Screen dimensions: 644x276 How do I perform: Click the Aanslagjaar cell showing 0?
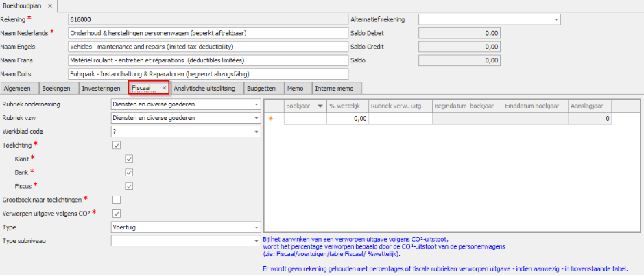pyautogui.click(x=590, y=119)
